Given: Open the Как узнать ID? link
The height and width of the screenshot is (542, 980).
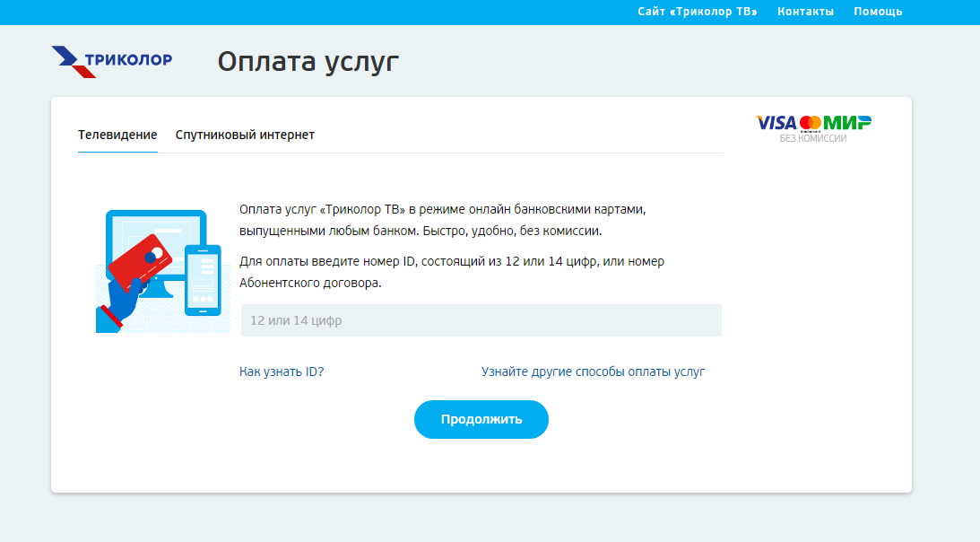Looking at the screenshot, I should tap(282, 372).
